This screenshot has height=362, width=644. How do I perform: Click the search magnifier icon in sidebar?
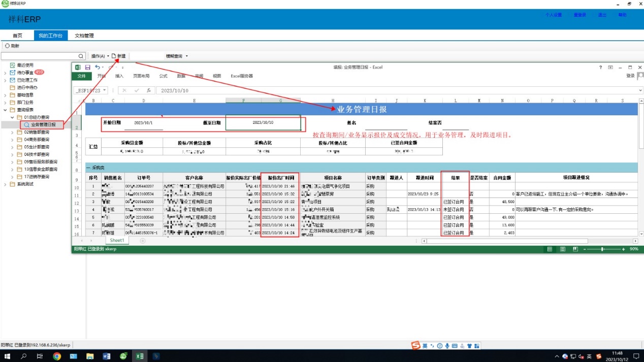[81, 56]
